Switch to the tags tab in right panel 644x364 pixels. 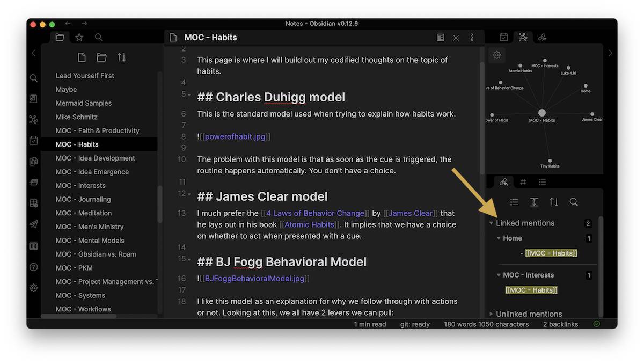(x=523, y=181)
